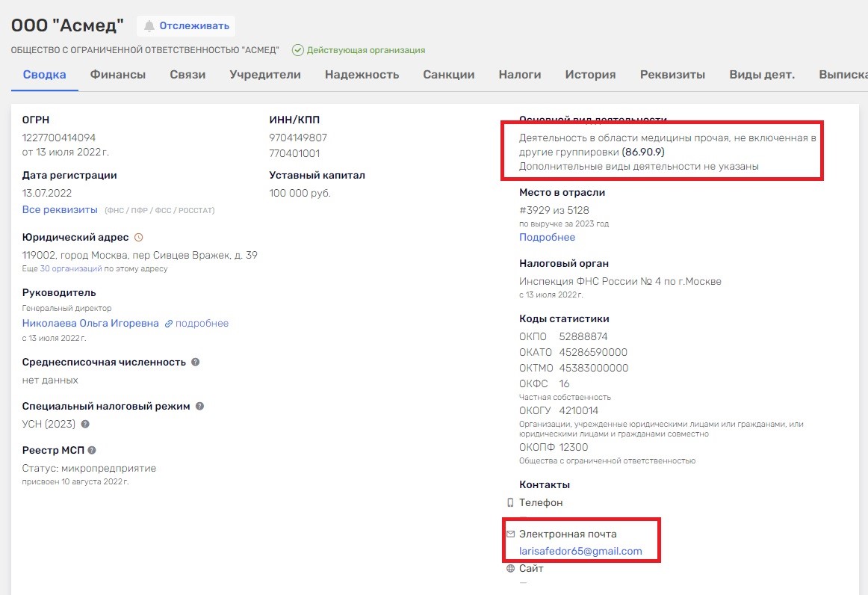Click the bell icon next to Отслеживать
The image size is (868, 595).
[x=149, y=26]
